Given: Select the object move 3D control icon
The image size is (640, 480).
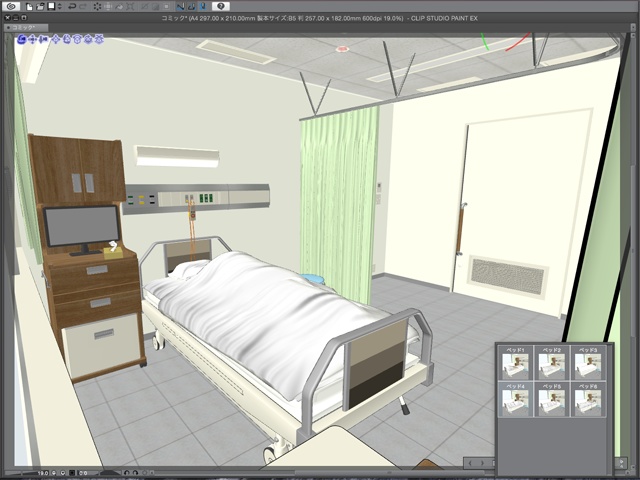Looking at the screenshot, I should (x=56, y=39).
